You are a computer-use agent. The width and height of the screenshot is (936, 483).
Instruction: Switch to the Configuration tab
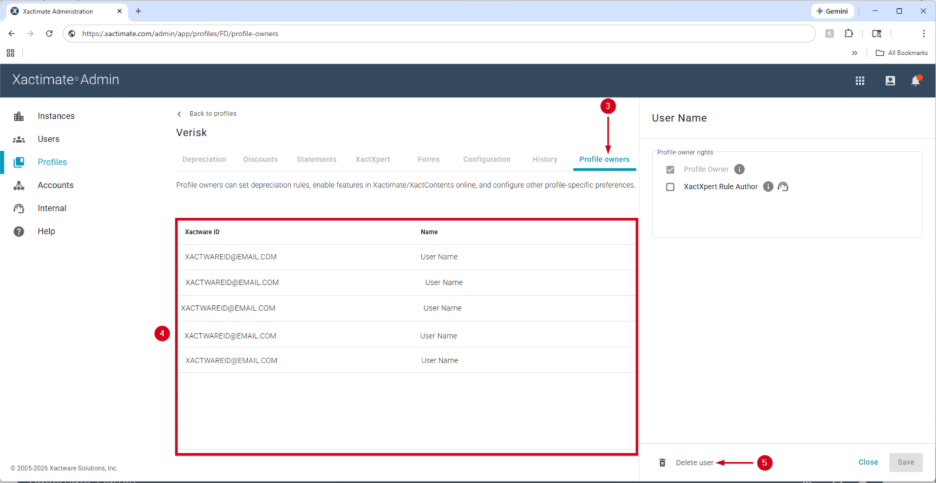(x=487, y=159)
